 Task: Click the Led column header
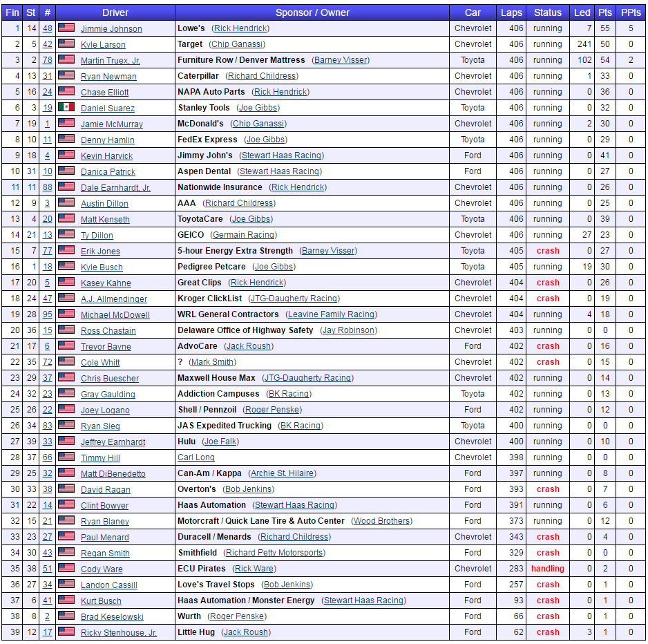[582, 12]
